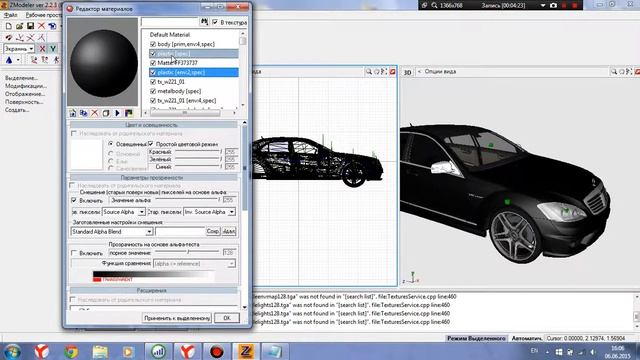This screenshot has width=640, height=360.
Task: Toggle the 'Простой цветовой режим' checkbox
Action: tap(151, 144)
